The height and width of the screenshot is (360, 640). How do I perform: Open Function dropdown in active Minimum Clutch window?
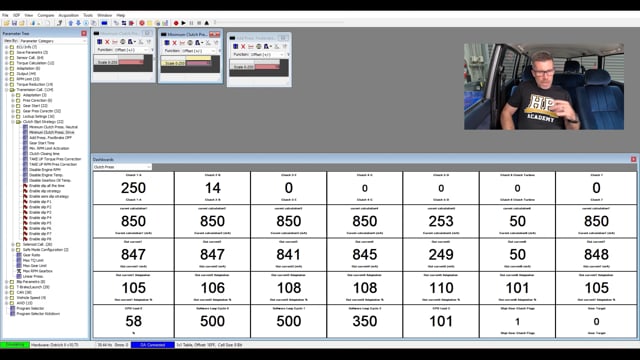(200, 51)
